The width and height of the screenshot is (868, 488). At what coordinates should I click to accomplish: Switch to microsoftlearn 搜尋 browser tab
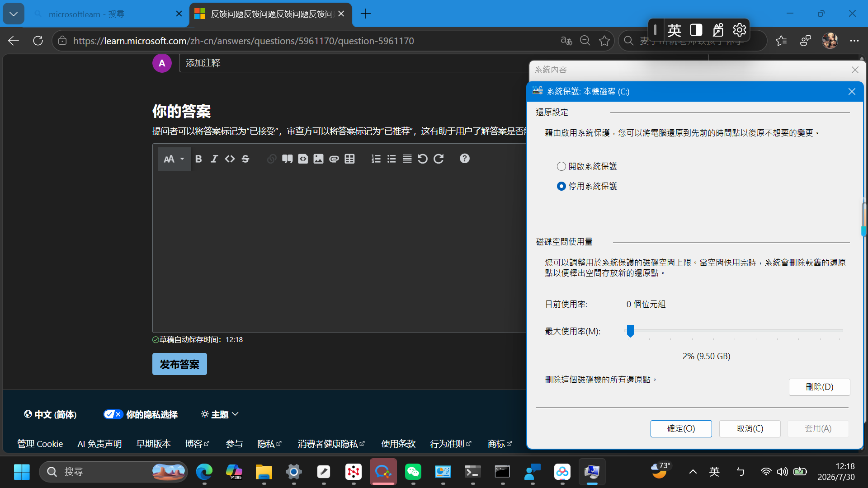tap(104, 14)
